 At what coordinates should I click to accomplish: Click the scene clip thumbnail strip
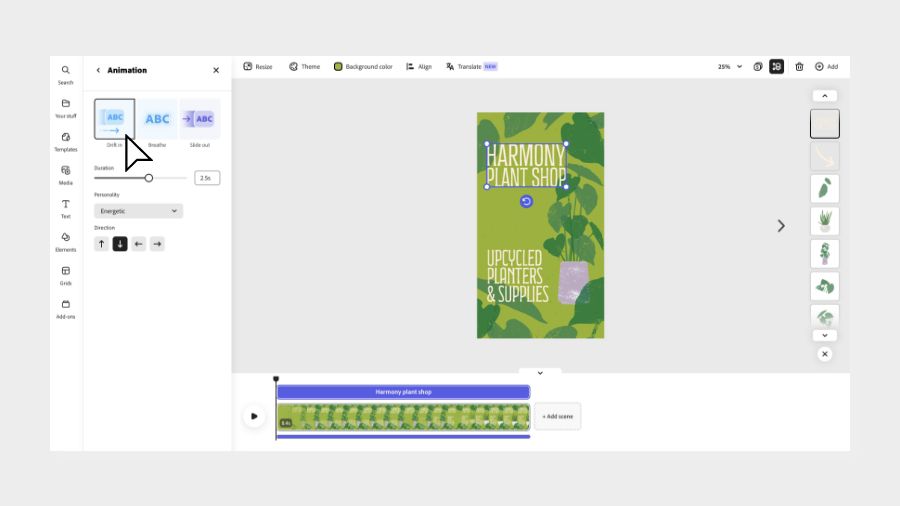tap(404, 417)
